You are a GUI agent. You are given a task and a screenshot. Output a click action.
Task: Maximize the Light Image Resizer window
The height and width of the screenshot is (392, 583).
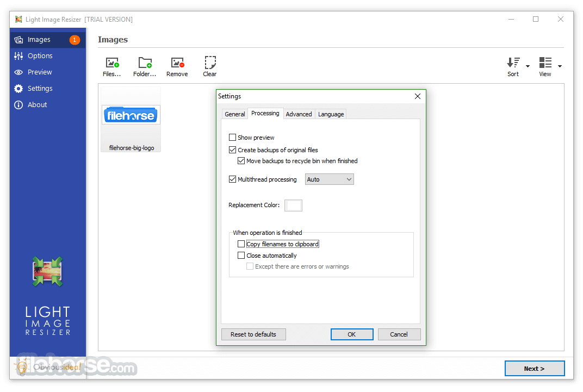click(x=535, y=19)
